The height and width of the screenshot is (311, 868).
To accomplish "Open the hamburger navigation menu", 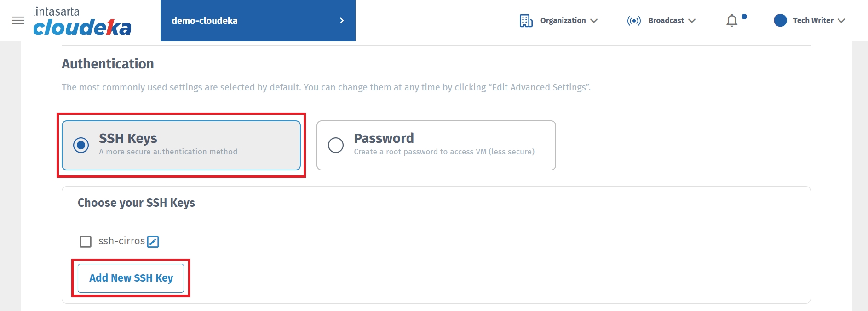I will [18, 21].
